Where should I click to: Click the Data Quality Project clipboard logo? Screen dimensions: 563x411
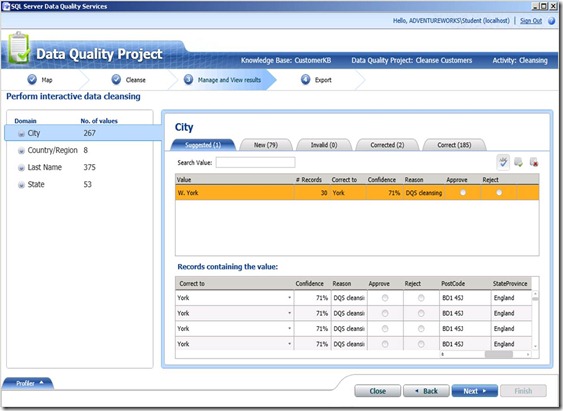[x=19, y=48]
